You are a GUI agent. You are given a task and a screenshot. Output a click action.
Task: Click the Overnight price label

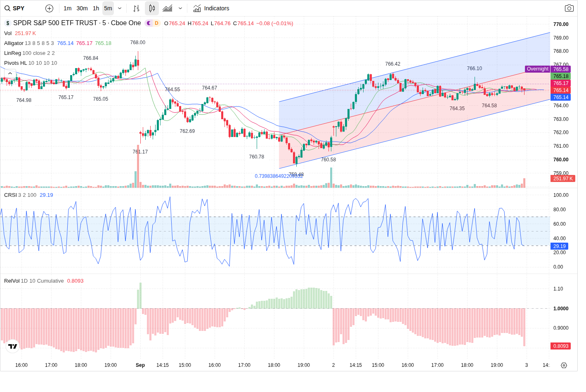[x=537, y=69]
